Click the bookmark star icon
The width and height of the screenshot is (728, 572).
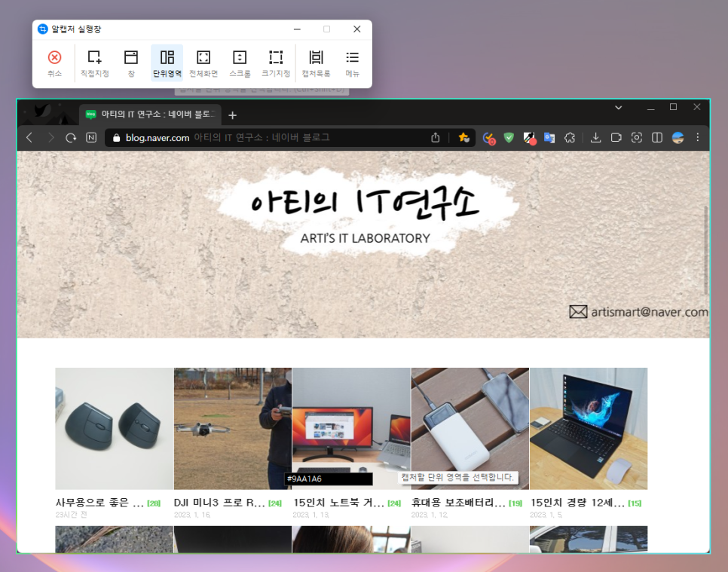tap(463, 137)
